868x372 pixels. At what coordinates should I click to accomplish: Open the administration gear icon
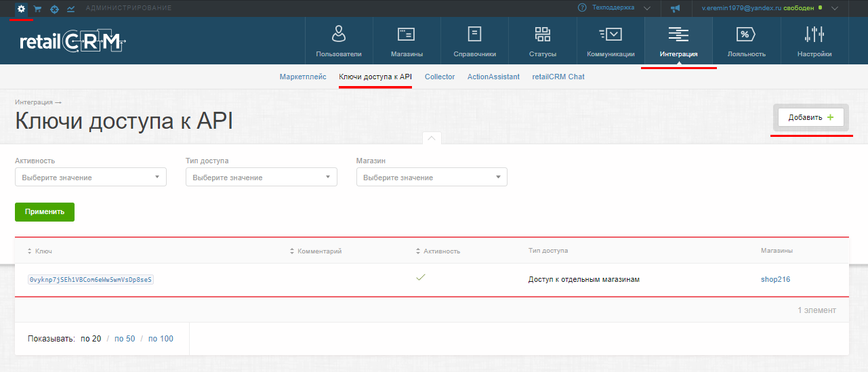tap(21, 8)
